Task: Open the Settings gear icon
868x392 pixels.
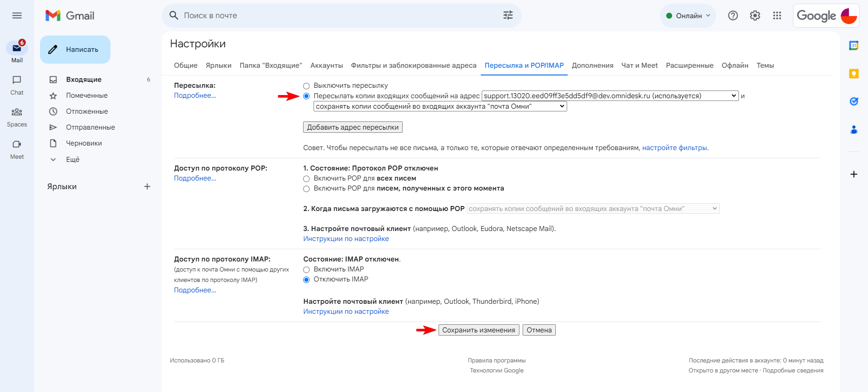Action: pyautogui.click(x=755, y=15)
